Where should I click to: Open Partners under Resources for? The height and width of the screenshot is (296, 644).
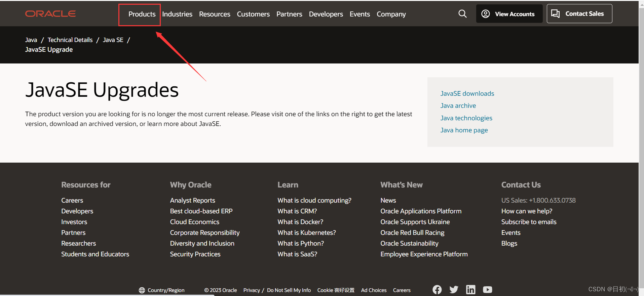(x=73, y=232)
